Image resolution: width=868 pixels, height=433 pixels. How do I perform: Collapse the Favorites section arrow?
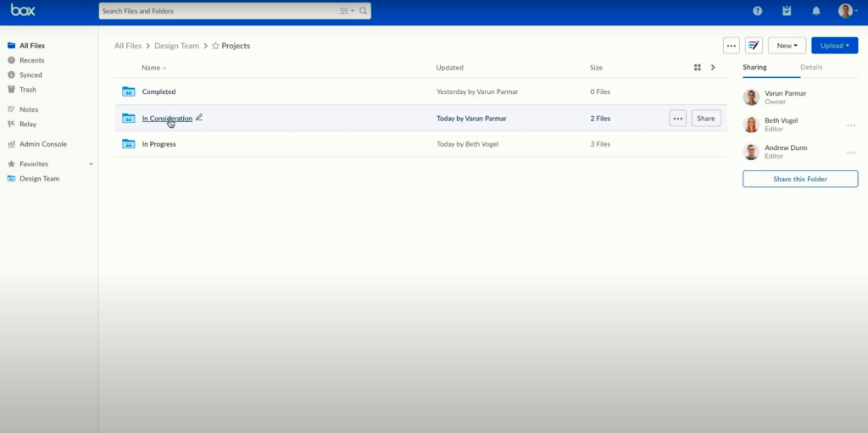tap(91, 164)
